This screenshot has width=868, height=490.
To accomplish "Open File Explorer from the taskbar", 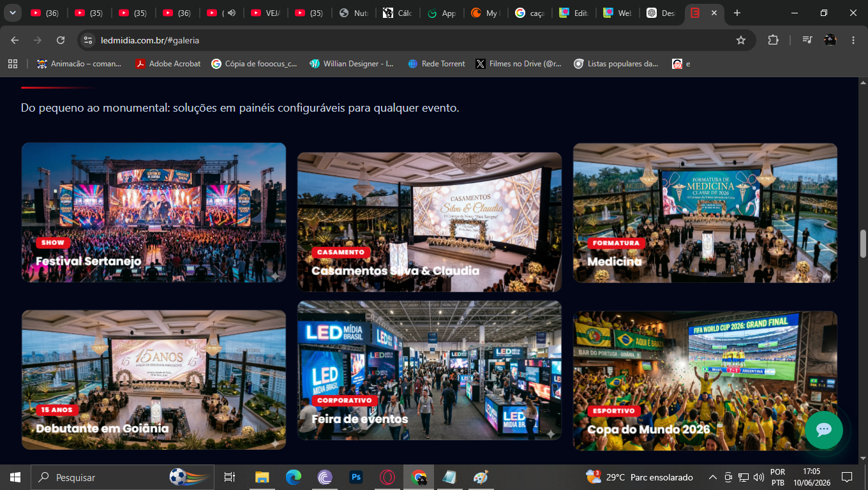I will [262, 477].
